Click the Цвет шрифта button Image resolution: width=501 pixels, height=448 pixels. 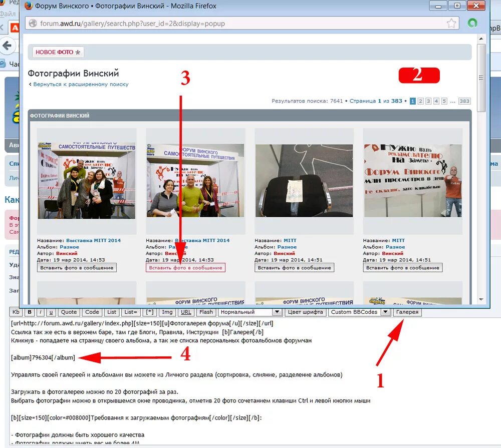[x=305, y=312]
